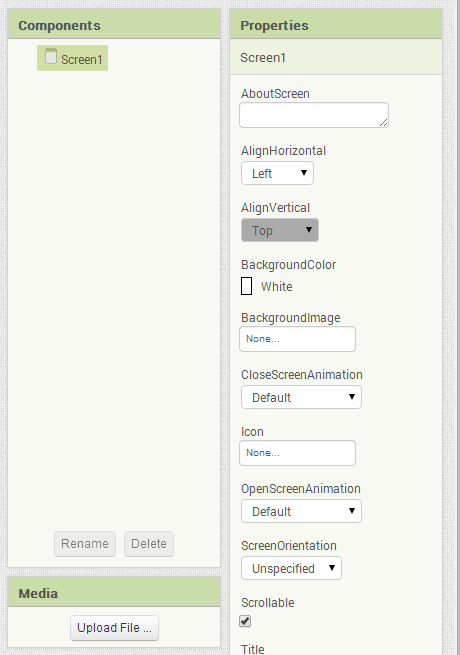460x655 pixels.
Task: Click the White color label
Action: tap(277, 287)
